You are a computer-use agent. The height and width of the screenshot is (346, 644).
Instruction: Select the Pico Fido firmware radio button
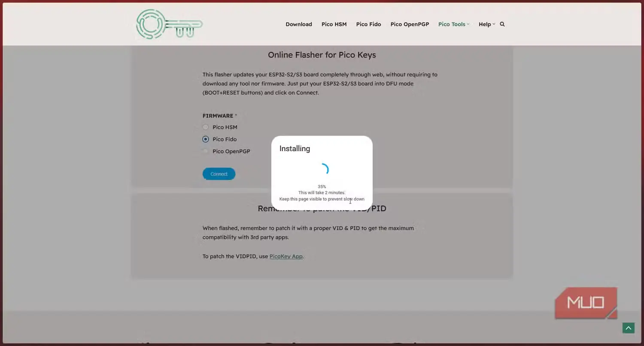coord(206,139)
